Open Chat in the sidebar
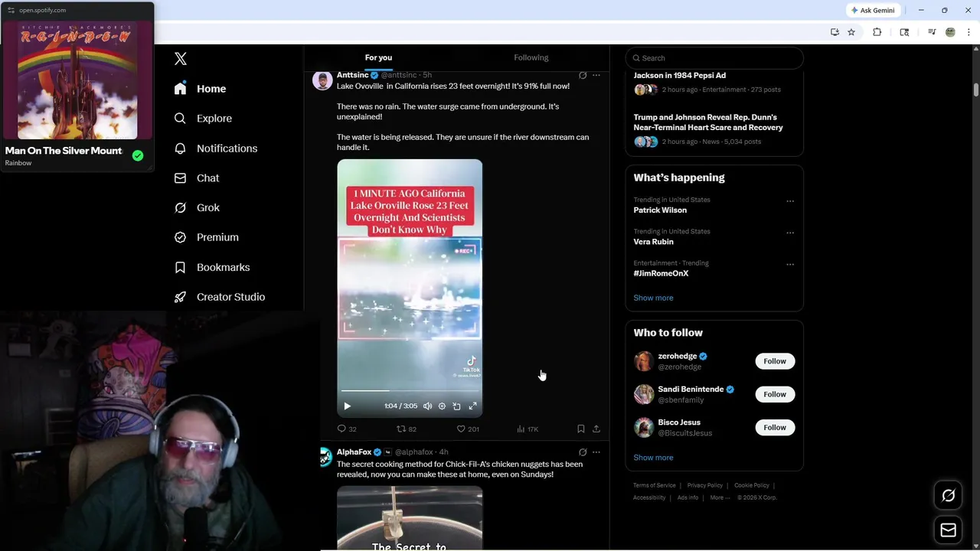The height and width of the screenshot is (551, 980). (x=197, y=178)
